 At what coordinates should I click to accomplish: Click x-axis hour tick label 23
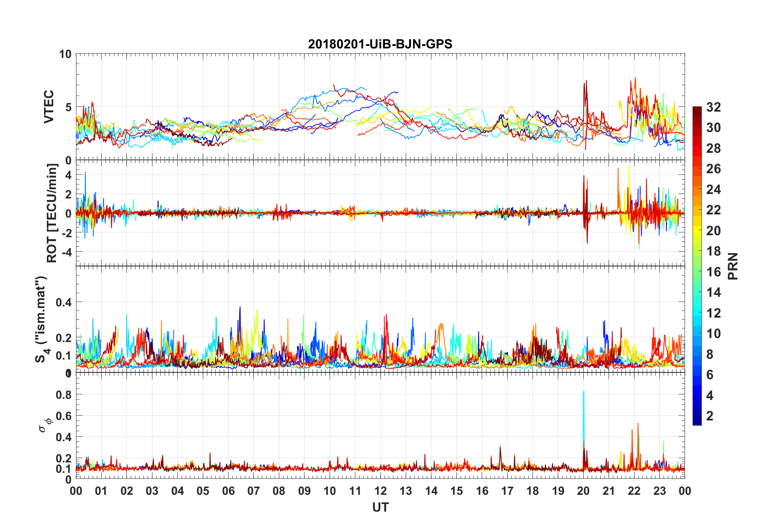click(659, 491)
